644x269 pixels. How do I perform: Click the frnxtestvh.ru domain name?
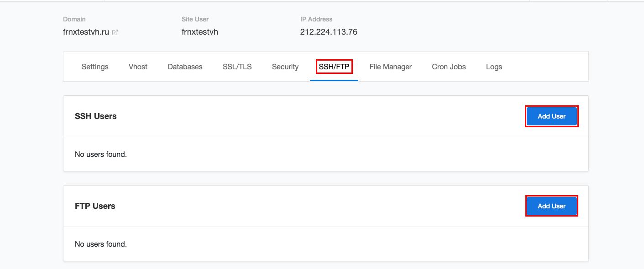(86, 32)
